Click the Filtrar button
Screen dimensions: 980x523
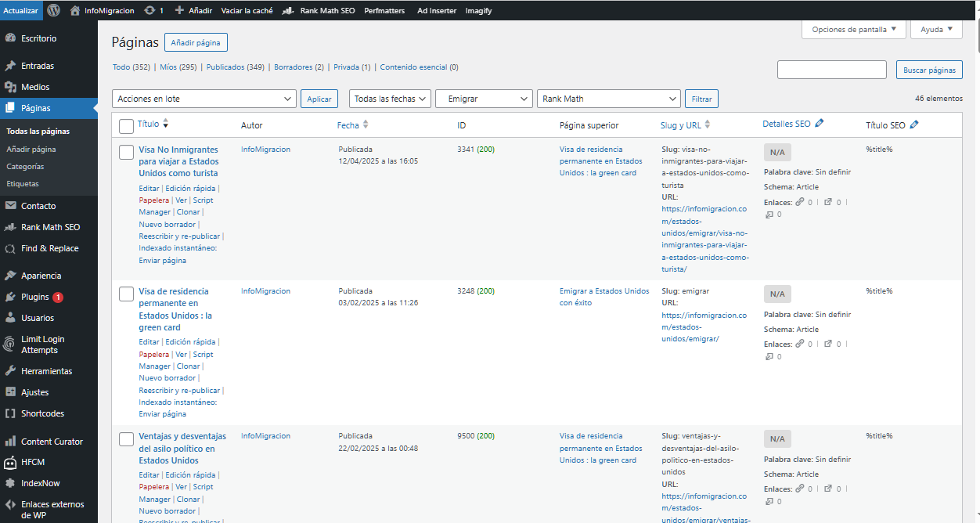(x=701, y=99)
